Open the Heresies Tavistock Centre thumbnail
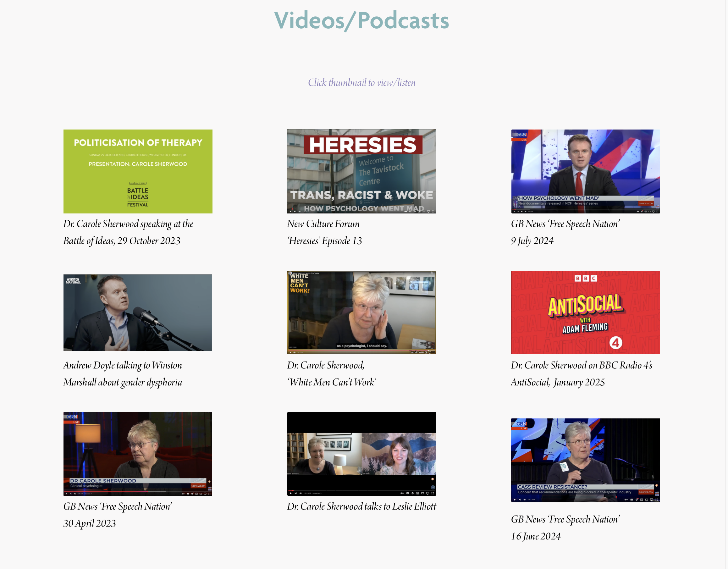This screenshot has height=569, width=728. [361, 171]
